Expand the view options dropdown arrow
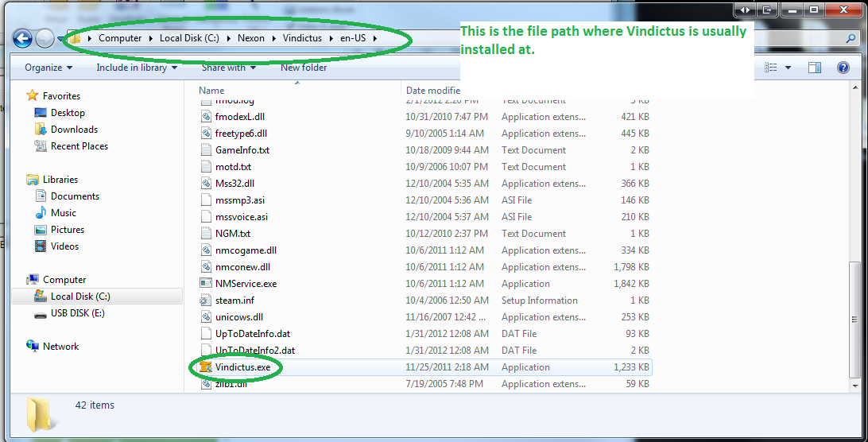 pos(789,68)
